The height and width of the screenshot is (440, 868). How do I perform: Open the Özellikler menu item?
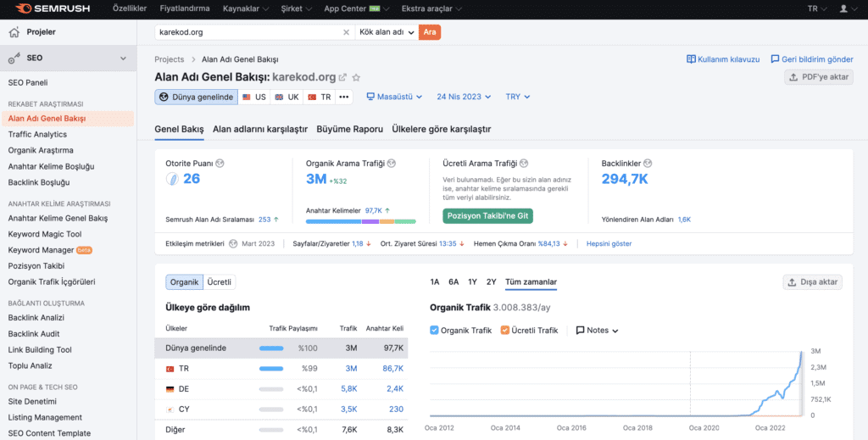(130, 8)
